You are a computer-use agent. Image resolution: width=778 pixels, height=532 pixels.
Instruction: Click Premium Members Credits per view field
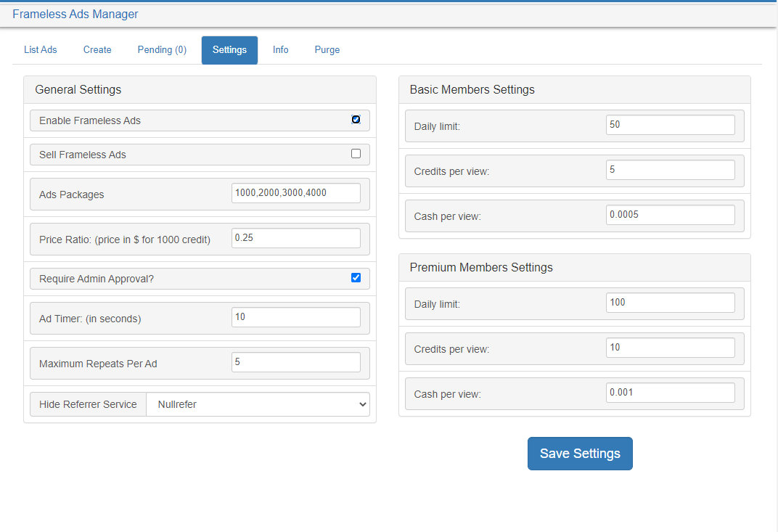[x=670, y=348]
